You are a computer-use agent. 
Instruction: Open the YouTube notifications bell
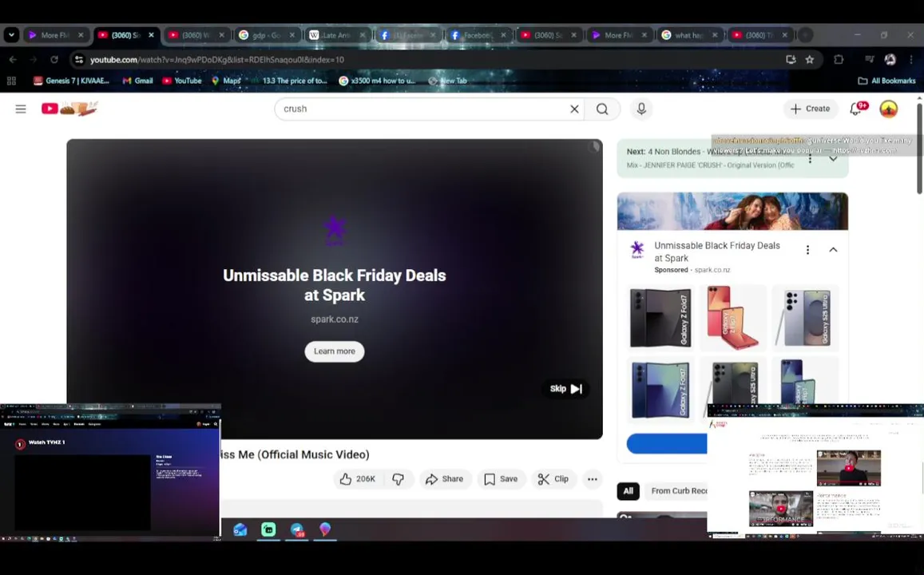click(x=856, y=109)
